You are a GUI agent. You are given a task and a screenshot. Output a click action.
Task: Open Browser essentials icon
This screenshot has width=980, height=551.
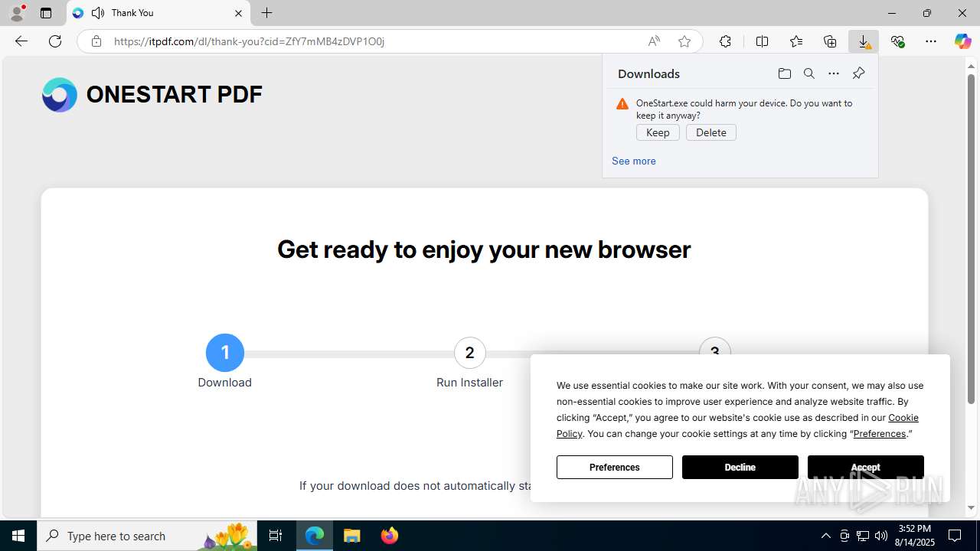897,41
